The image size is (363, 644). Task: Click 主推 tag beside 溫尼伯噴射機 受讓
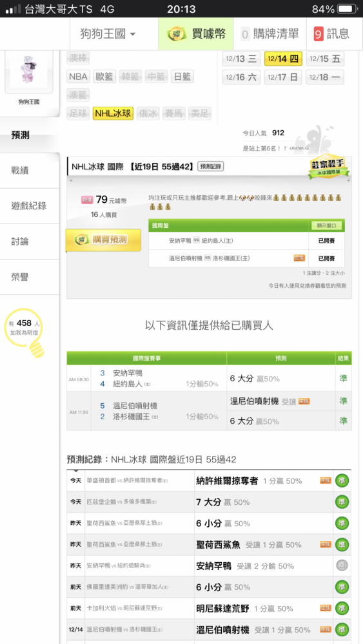click(304, 401)
